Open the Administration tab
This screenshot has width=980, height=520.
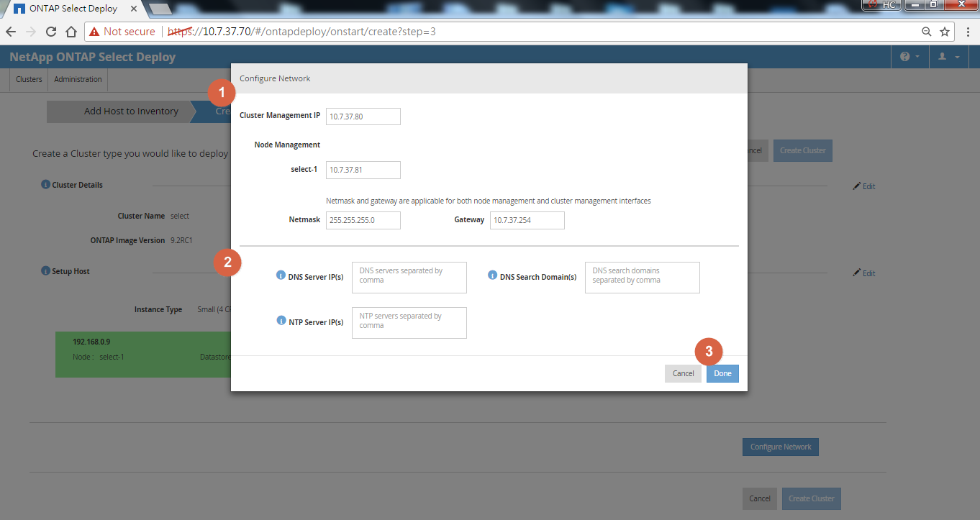click(78, 79)
